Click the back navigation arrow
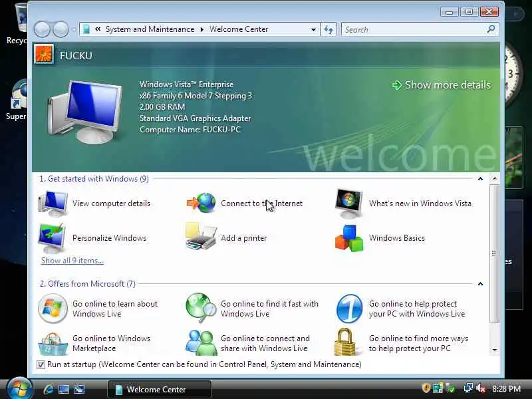The height and width of the screenshot is (399, 532). point(42,29)
